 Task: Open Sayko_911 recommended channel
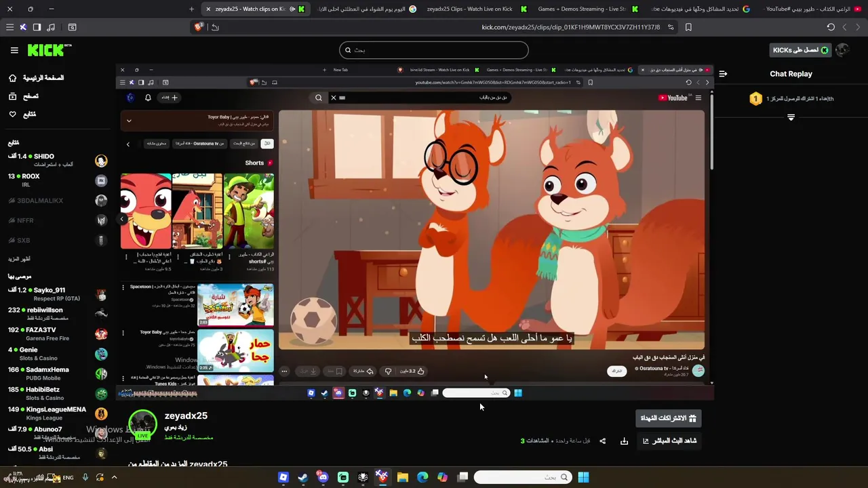(x=58, y=294)
